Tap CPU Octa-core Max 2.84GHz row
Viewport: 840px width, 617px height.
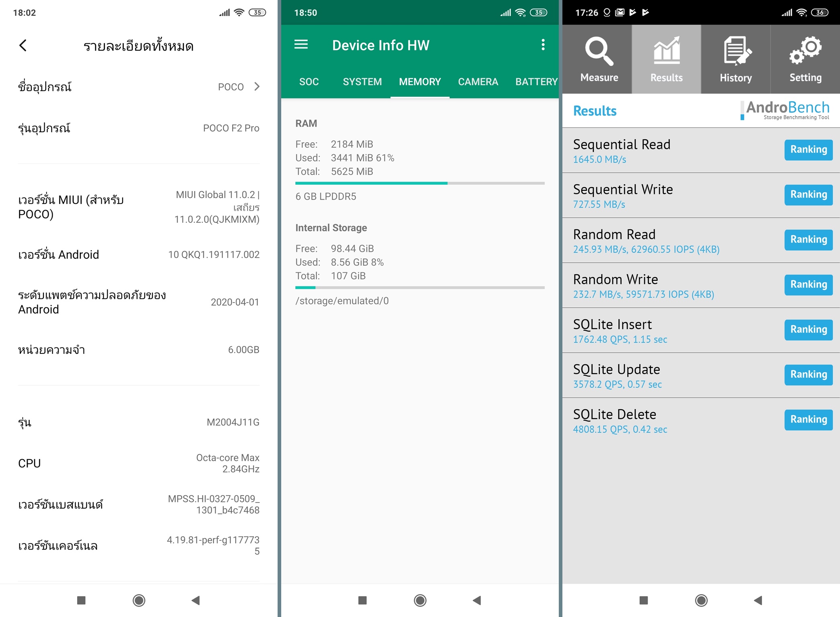pos(139,463)
